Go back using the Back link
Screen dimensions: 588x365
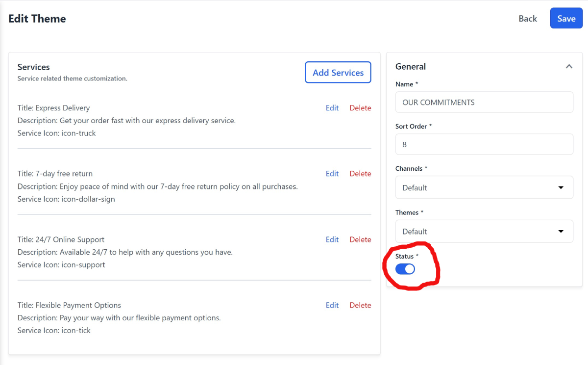click(x=528, y=19)
